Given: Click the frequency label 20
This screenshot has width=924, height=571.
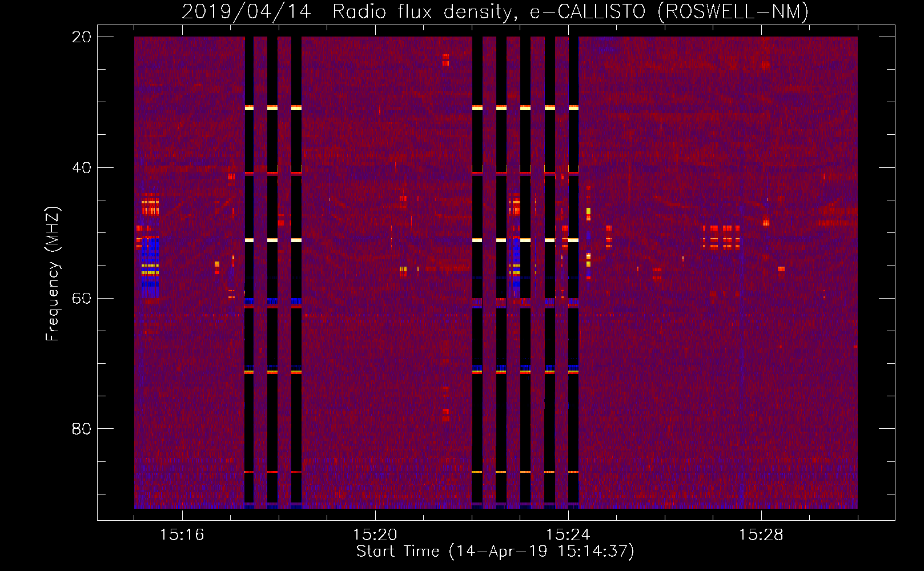Looking at the screenshot, I should pos(82,37).
